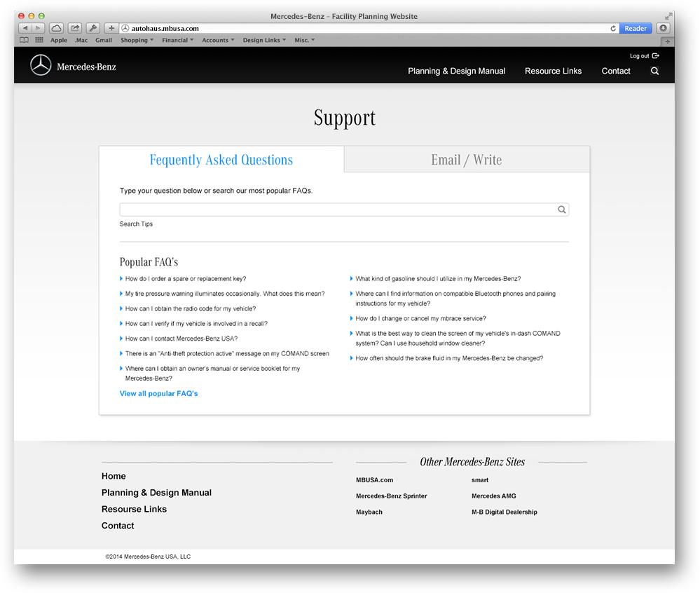
Task: Open FAQ about Anti-theft protection active message
Action: (x=227, y=353)
